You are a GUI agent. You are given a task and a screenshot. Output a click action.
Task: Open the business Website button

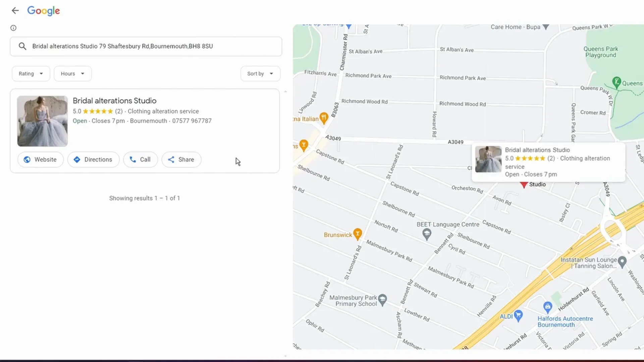pos(40,160)
